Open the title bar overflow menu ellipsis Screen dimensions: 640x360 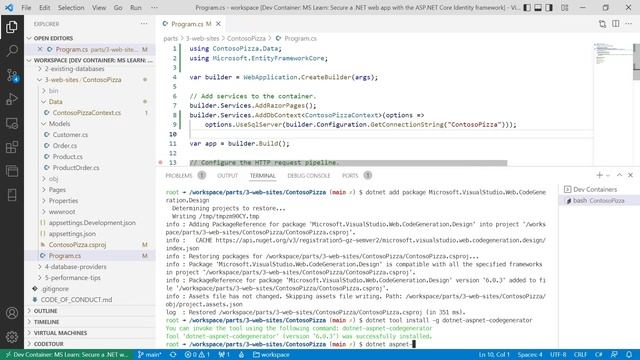click(x=154, y=8)
